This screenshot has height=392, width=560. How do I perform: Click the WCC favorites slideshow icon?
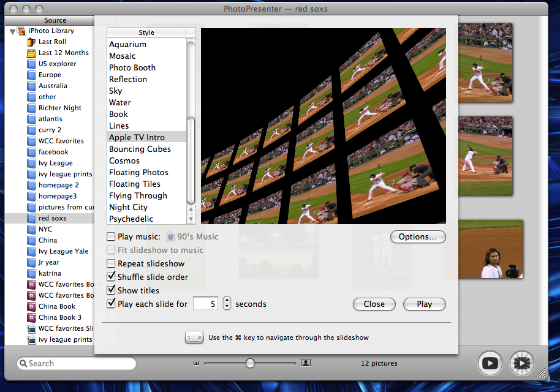pos(31,329)
